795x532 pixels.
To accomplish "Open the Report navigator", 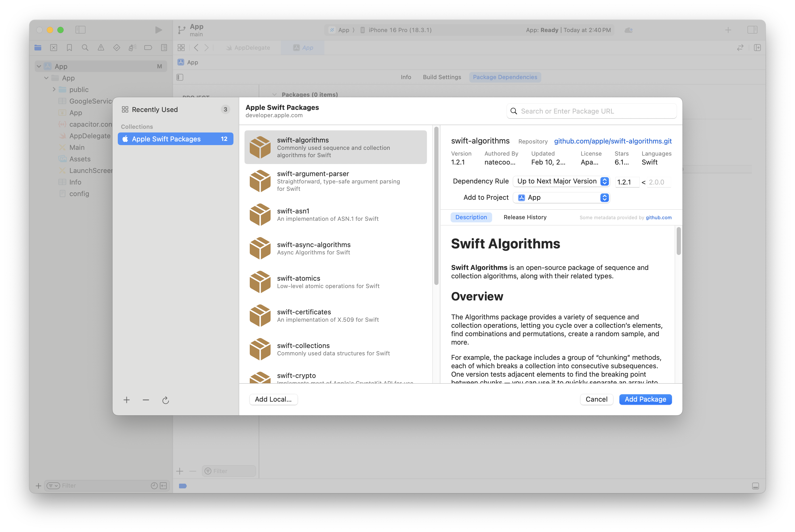I will [164, 48].
